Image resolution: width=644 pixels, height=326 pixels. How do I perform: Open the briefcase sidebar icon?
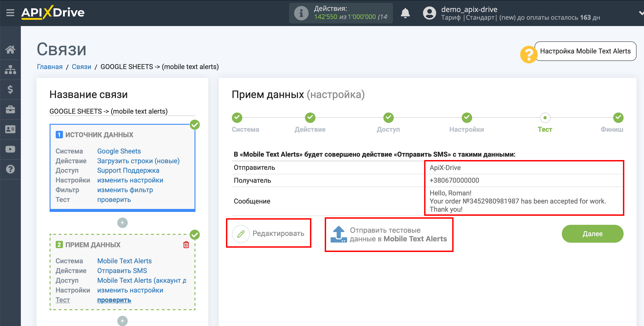pos(10,110)
